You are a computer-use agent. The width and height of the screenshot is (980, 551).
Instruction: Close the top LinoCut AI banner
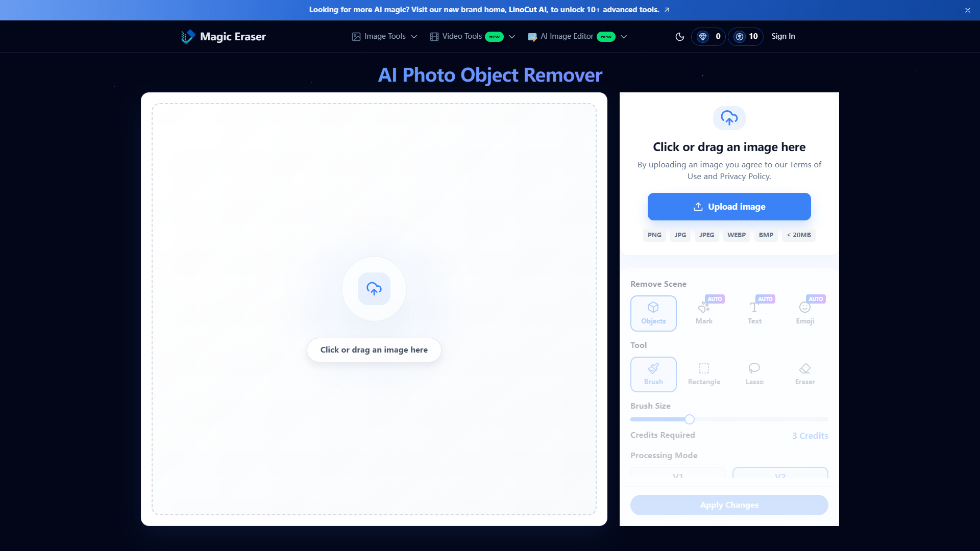968,10
